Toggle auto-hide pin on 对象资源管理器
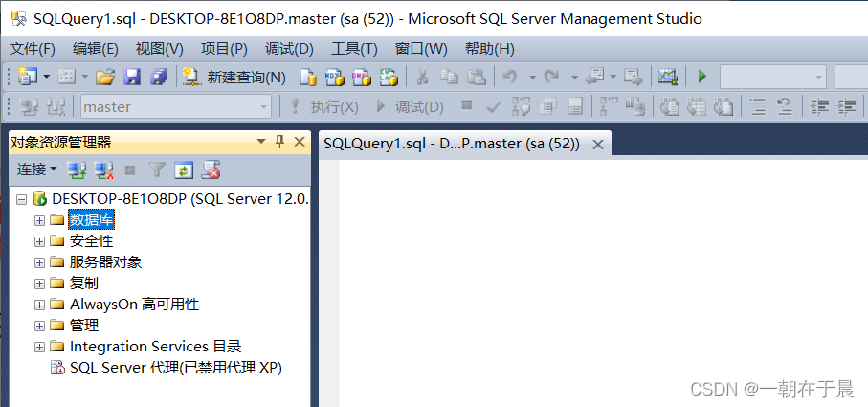This screenshot has width=868, height=407. [x=280, y=142]
